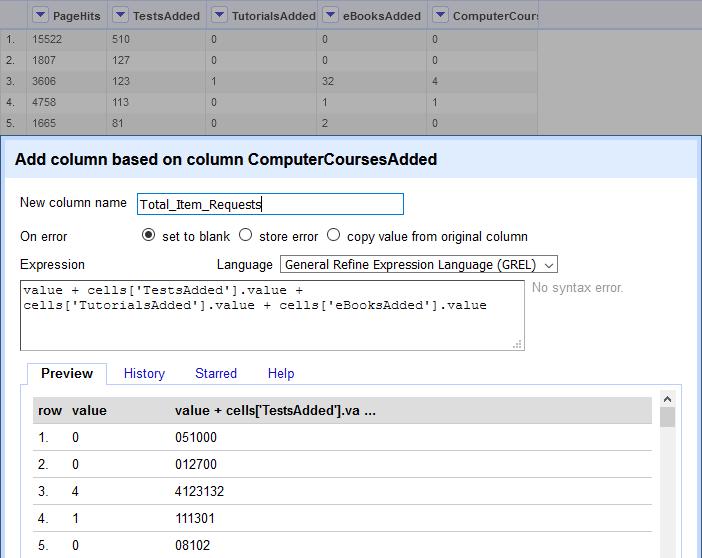The width and height of the screenshot is (702, 558).
Task: Click the TestsAdded cell '81'
Action: pyautogui.click(x=117, y=123)
